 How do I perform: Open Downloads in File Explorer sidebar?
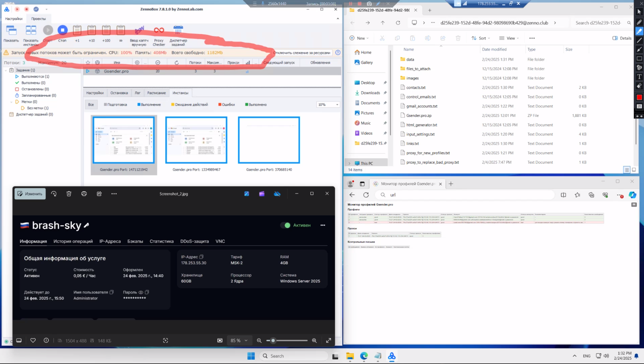pyautogui.click(x=370, y=93)
